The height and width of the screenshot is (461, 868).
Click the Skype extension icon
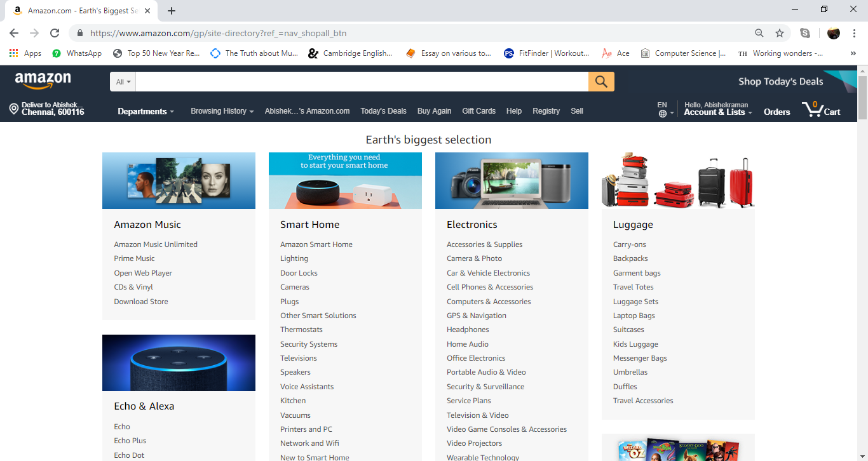coord(805,33)
